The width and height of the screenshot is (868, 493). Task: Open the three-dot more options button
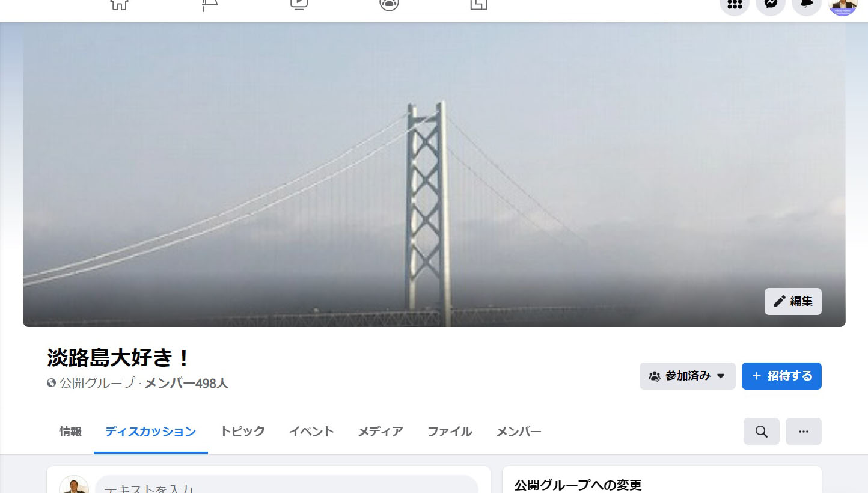pyautogui.click(x=804, y=432)
